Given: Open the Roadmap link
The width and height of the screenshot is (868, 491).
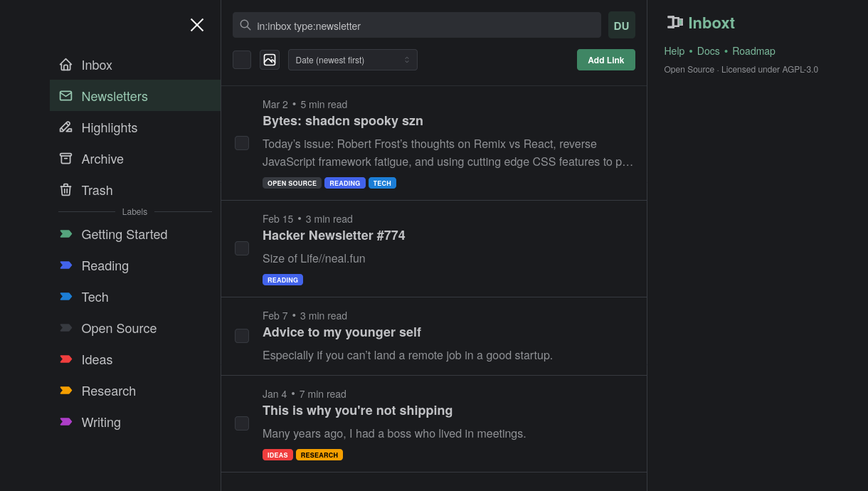Looking at the screenshot, I should point(753,51).
